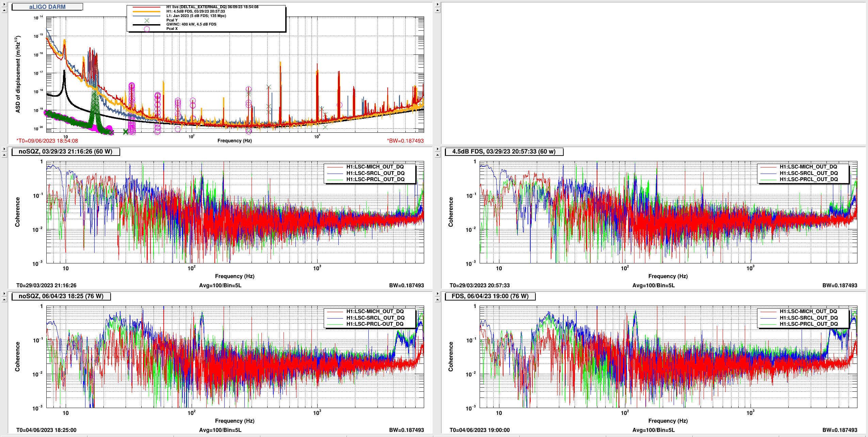
Task: Click right-arrow button of empty top-right pad
Action: click(x=437, y=4)
